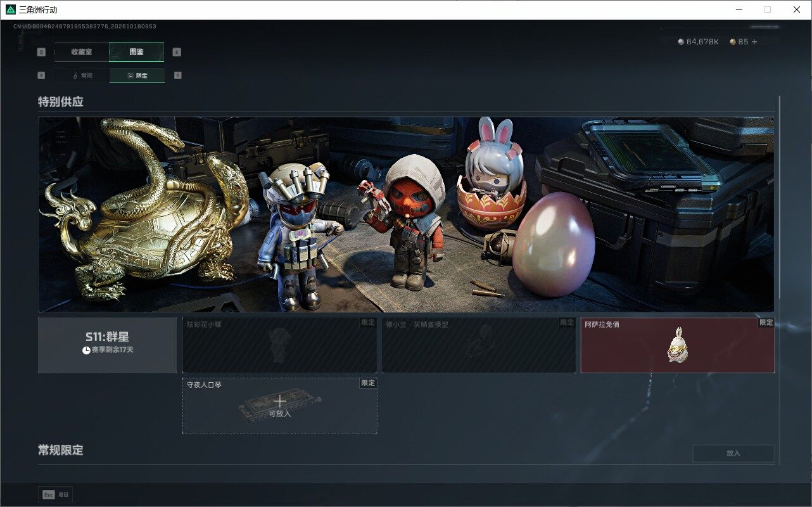Click the clock icon by season remaining time
The height and width of the screenshot is (507, 812).
click(x=86, y=350)
